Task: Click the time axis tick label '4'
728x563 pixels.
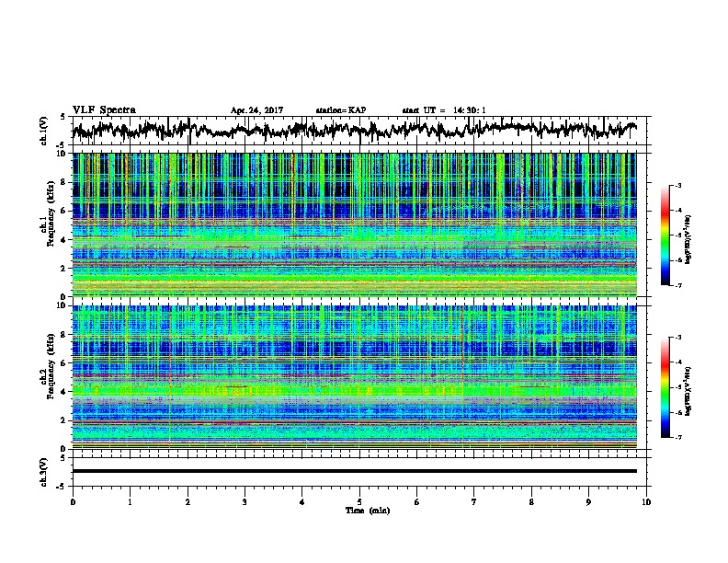Action: click(302, 502)
